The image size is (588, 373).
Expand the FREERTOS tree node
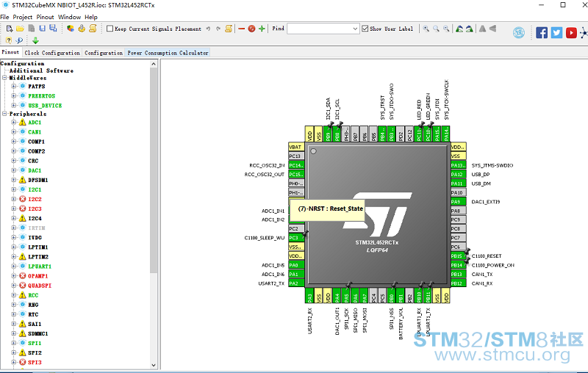pos(14,95)
